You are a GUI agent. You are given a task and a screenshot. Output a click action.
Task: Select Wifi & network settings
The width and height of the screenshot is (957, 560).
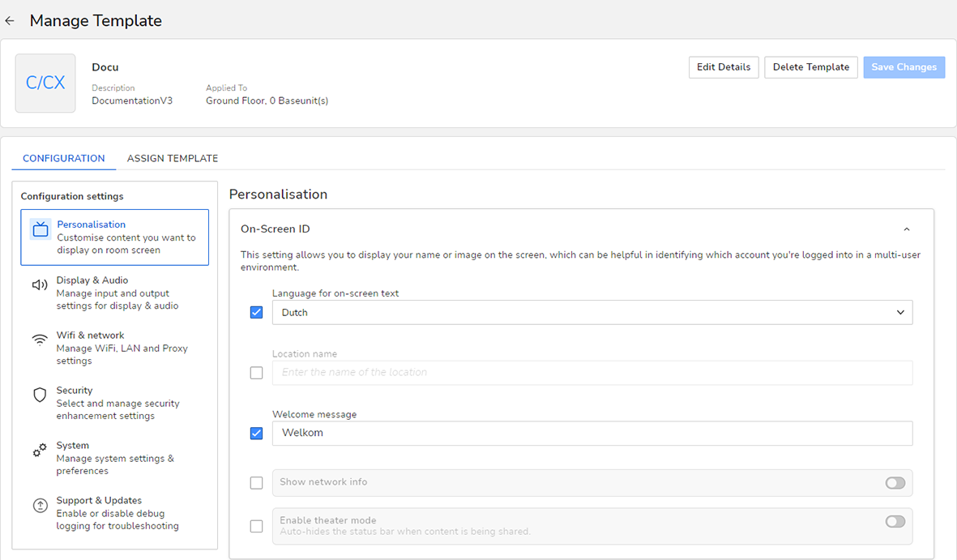click(115, 348)
